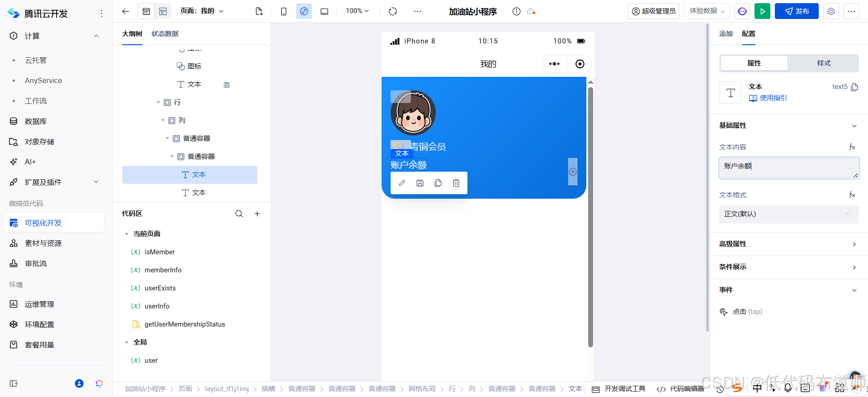Click the copy icon on canvas toolbar
This screenshot has width=868, height=397.
coord(438,183)
